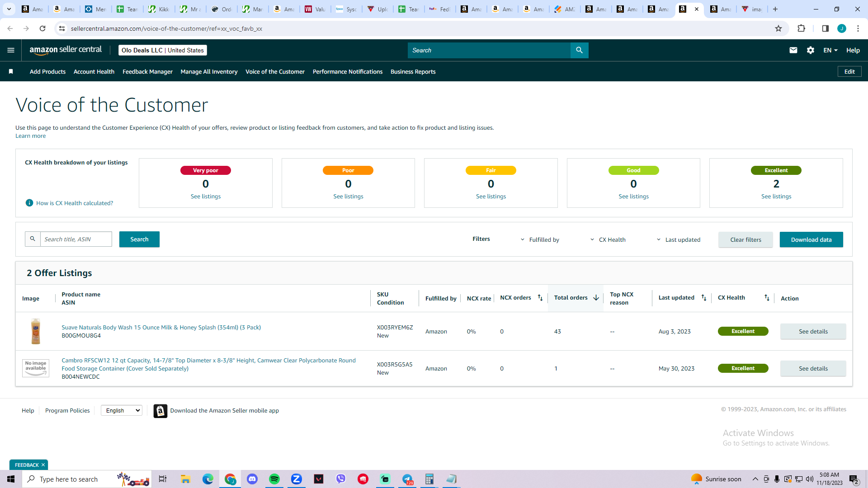Image resolution: width=868 pixels, height=488 pixels.
Task: Click the Olo Deals LLC account switcher
Action: pos(162,50)
